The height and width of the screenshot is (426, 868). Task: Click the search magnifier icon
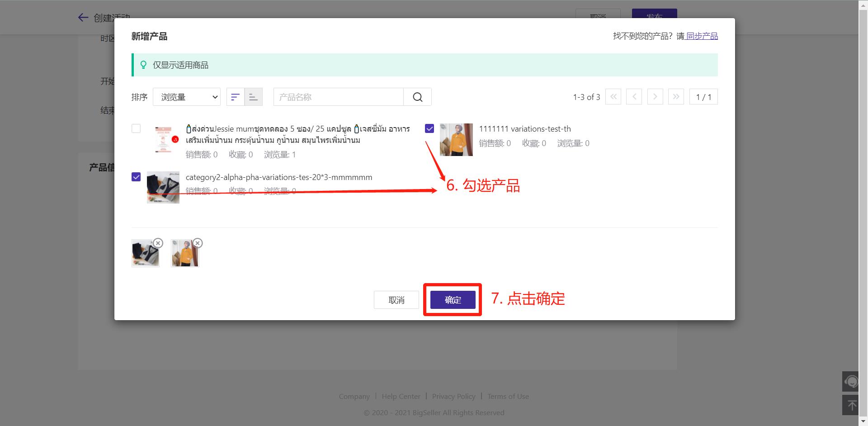tap(417, 97)
